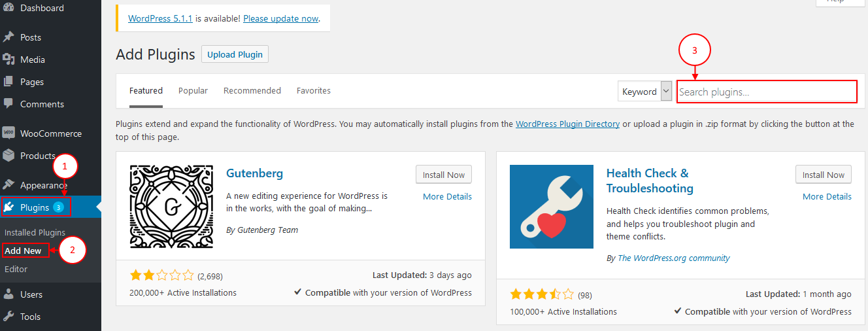Viewport: 868px width, 331px height.
Task: Open the WooCommerce menu
Action: (51, 133)
